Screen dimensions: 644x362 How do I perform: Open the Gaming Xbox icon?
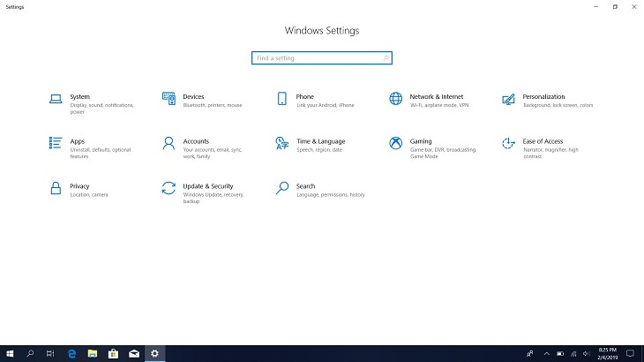click(395, 143)
